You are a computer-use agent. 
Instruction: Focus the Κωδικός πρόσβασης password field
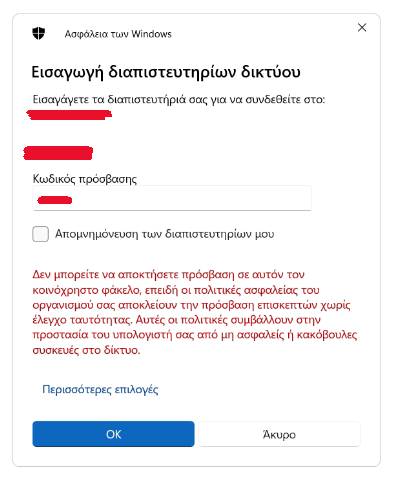tap(172, 198)
